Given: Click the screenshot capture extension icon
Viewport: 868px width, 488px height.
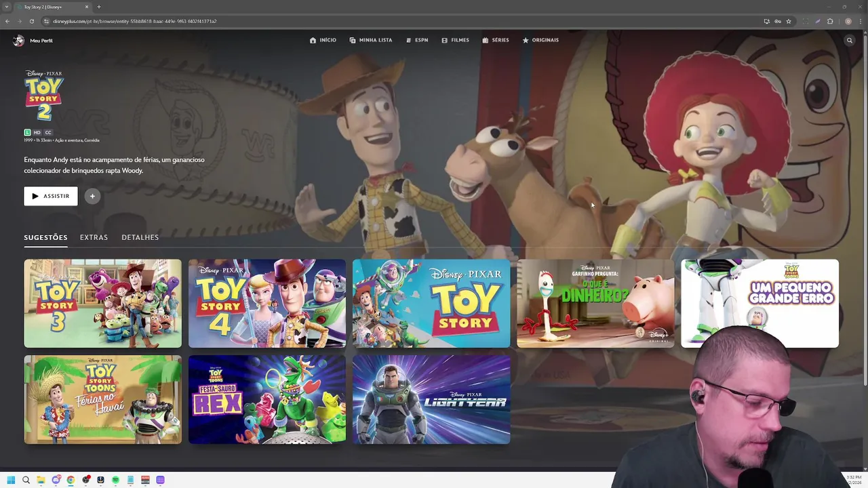Looking at the screenshot, I should 806,21.
